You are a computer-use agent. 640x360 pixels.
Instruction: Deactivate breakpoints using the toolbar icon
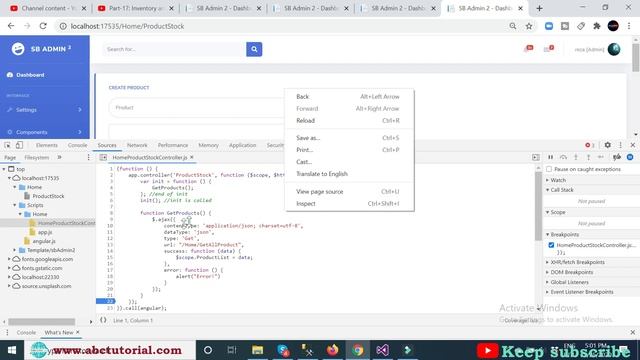(617, 157)
